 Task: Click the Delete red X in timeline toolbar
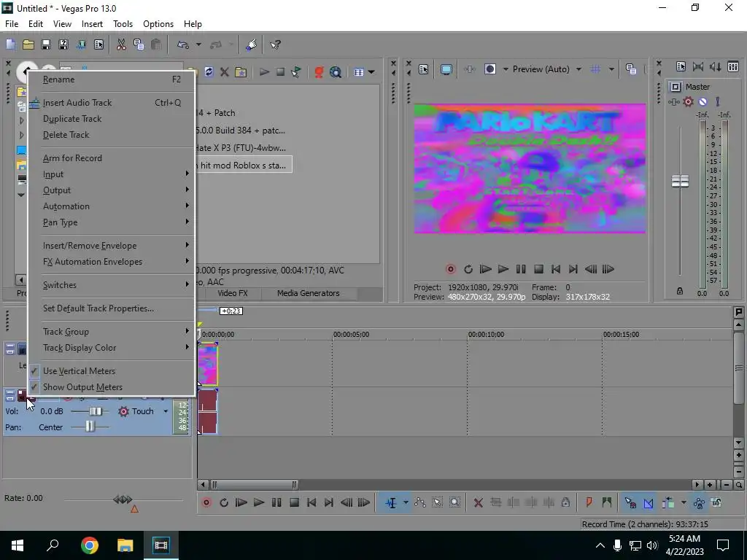479,502
